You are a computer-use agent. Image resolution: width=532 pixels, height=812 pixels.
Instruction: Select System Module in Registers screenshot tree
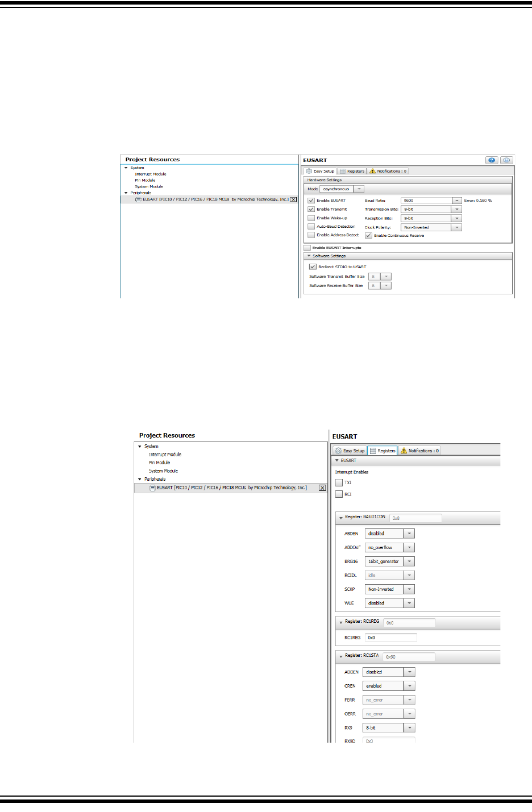[163, 471]
